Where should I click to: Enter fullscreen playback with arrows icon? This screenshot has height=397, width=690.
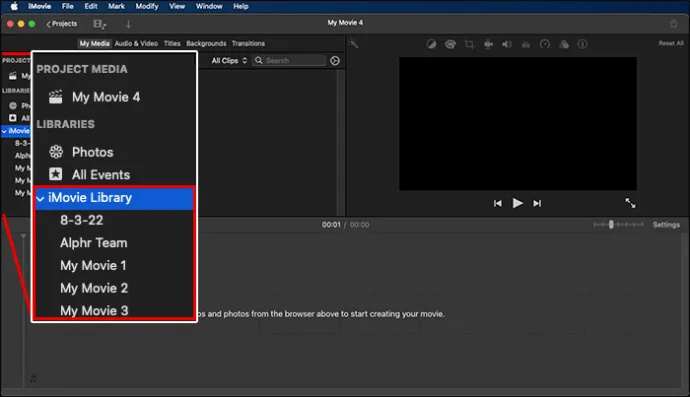pos(630,203)
